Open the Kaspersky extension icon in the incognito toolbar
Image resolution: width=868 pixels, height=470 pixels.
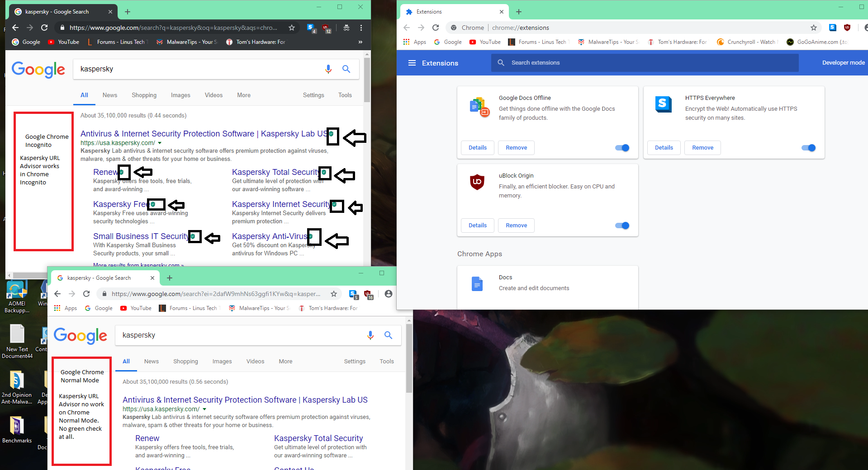click(x=311, y=28)
